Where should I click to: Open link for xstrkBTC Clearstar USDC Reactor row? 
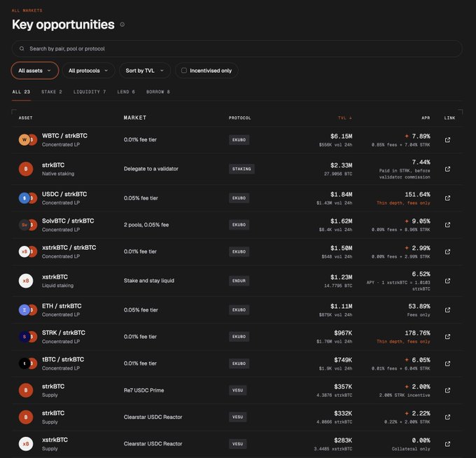(447, 444)
